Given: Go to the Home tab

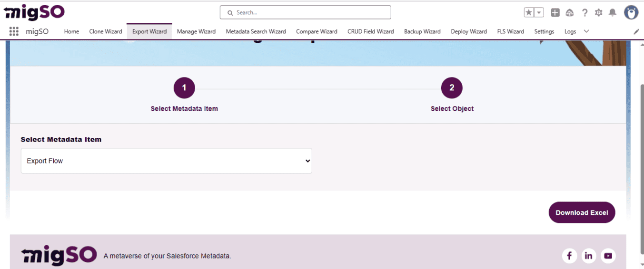Looking at the screenshot, I should click(x=71, y=31).
